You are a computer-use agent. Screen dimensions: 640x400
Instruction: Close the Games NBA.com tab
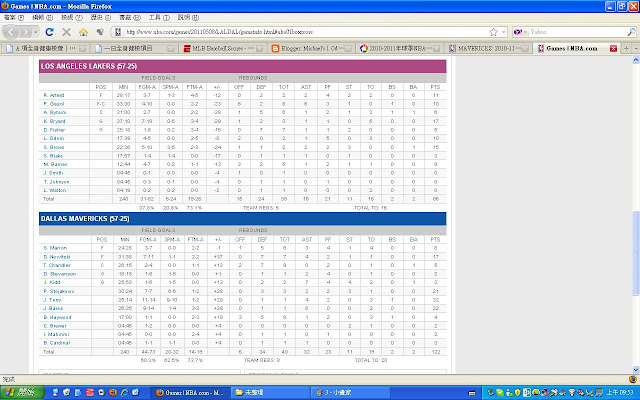click(613, 49)
